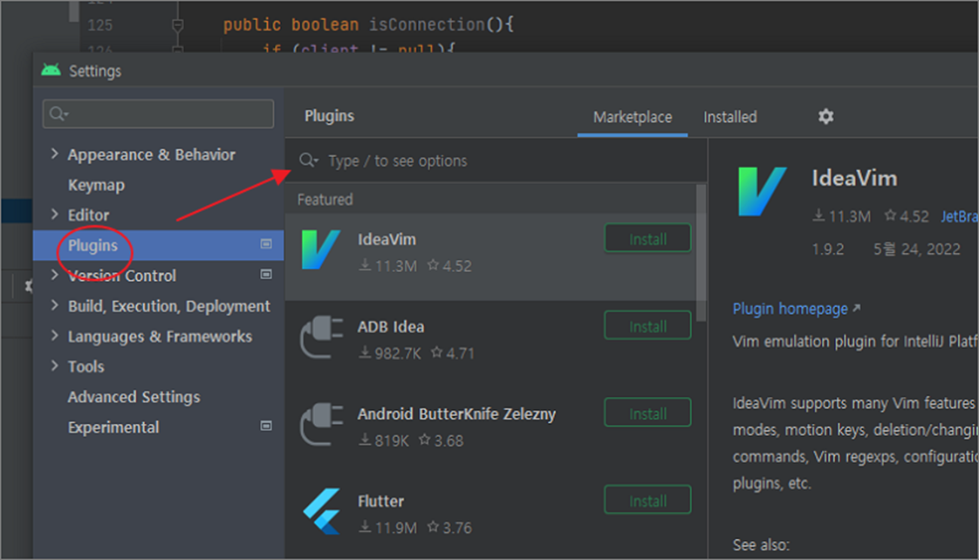This screenshot has height=560, width=979.
Task: Click the Flutter 3.76 rating
Action: pyautogui.click(x=449, y=528)
